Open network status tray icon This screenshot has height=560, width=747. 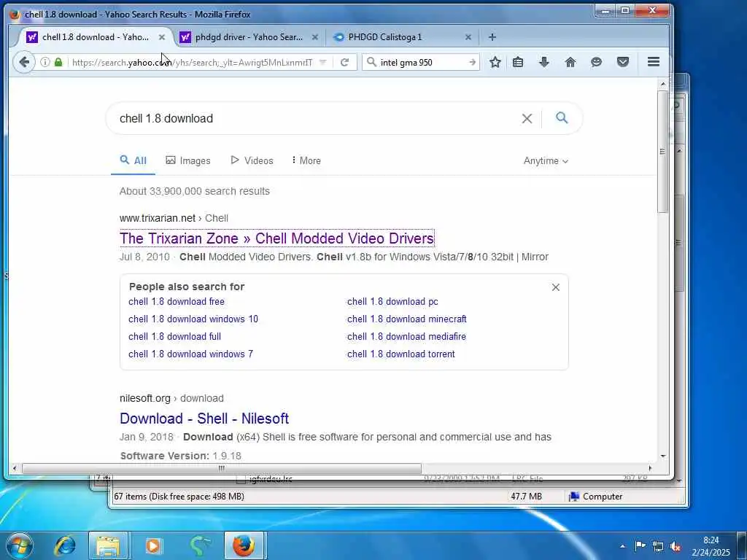click(x=658, y=546)
